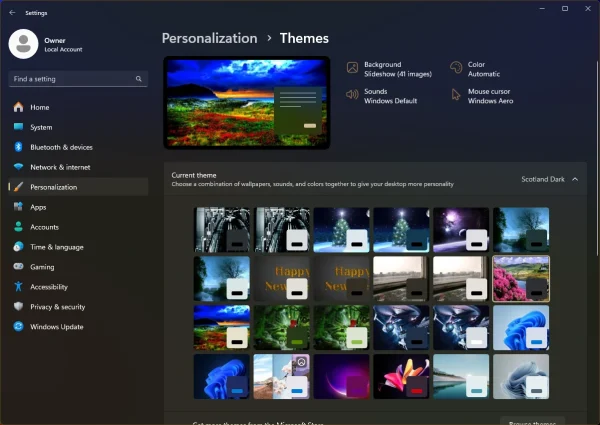The width and height of the screenshot is (600, 425).
Task: Open the Owner account avatar
Action: [23, 44]
